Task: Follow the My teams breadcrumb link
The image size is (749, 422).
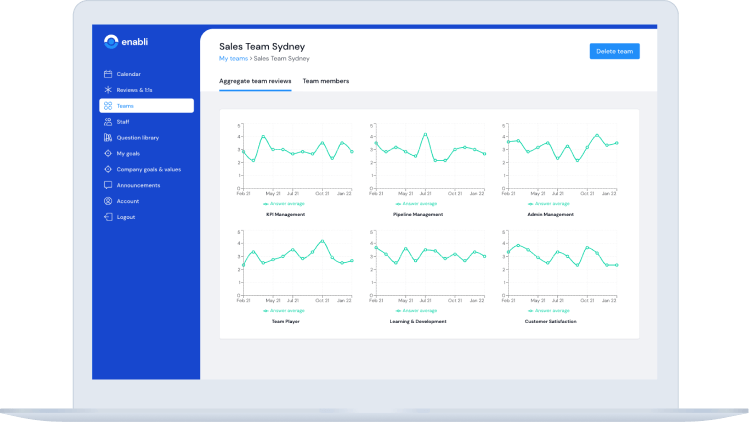Action: (x=233, y=59)
